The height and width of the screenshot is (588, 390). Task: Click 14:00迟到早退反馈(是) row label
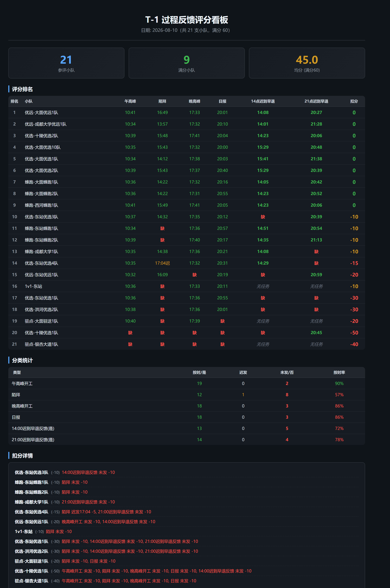click(x=33, y=429)
